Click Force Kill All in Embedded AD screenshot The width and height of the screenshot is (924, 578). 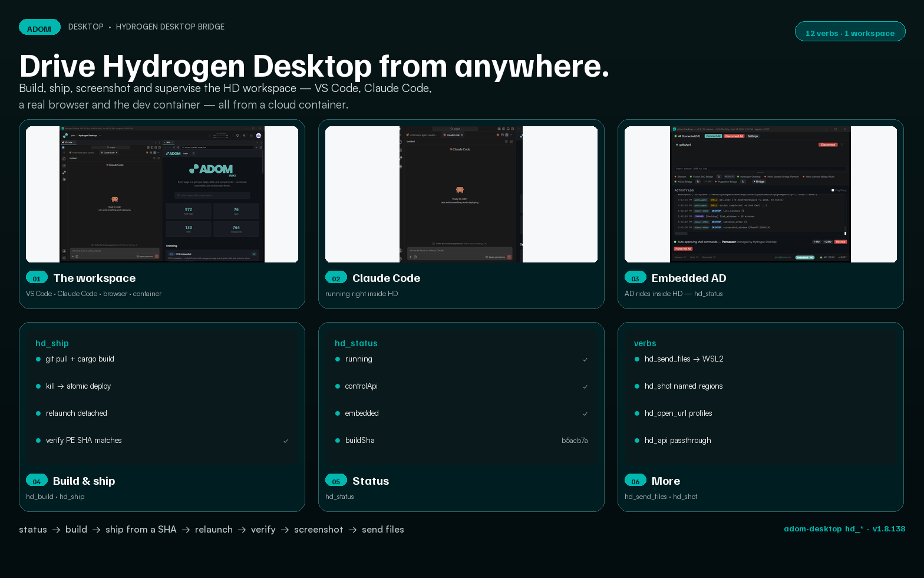[x=683, y=249]
